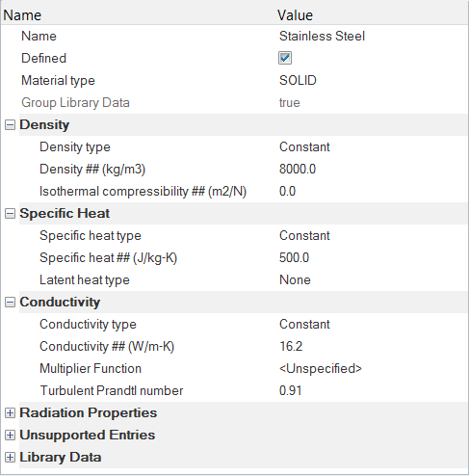Edit the Stainless Steel name value
Image resolution: width=469 pixels, height=476 pixels.
coord(372,36)
